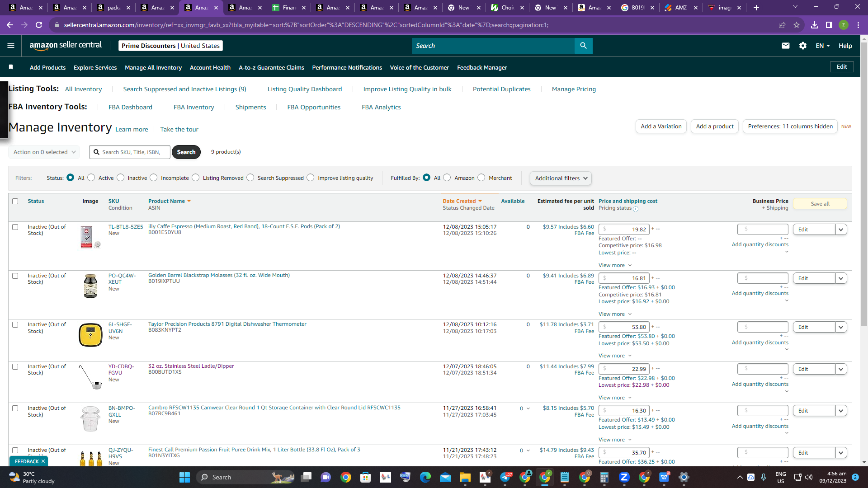Open the Action on 0 selected dropdown
Screen dimensions: 868x488
point(44,152)
